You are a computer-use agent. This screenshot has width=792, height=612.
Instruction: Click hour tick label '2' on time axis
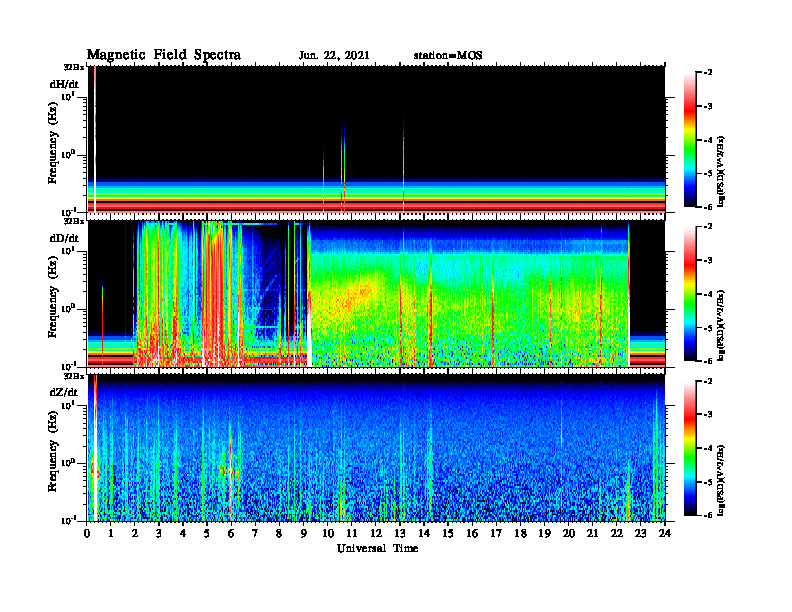[x=135, y=534]
